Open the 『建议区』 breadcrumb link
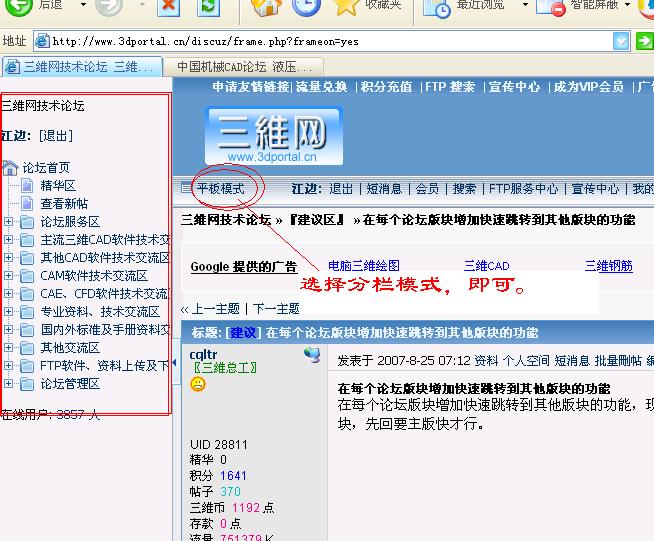Image resolution: width=654 pixels, height=541 pixels. pyautogui.click(x=317, y=220)
